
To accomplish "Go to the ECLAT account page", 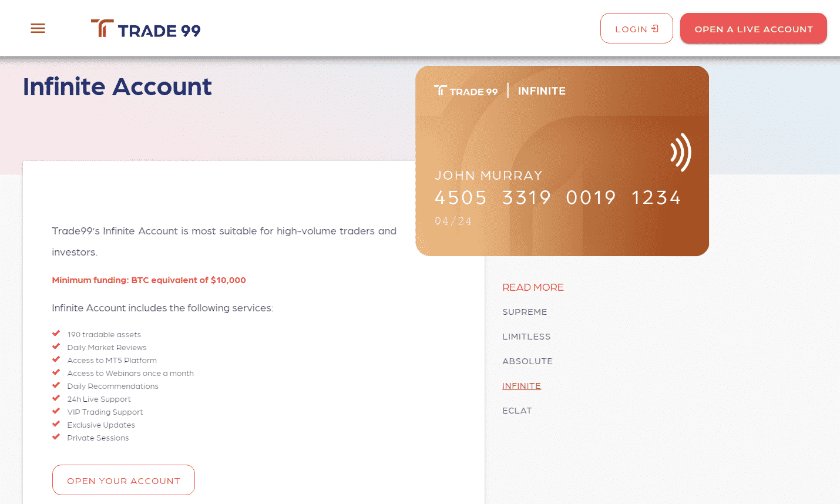I will 517,411.
